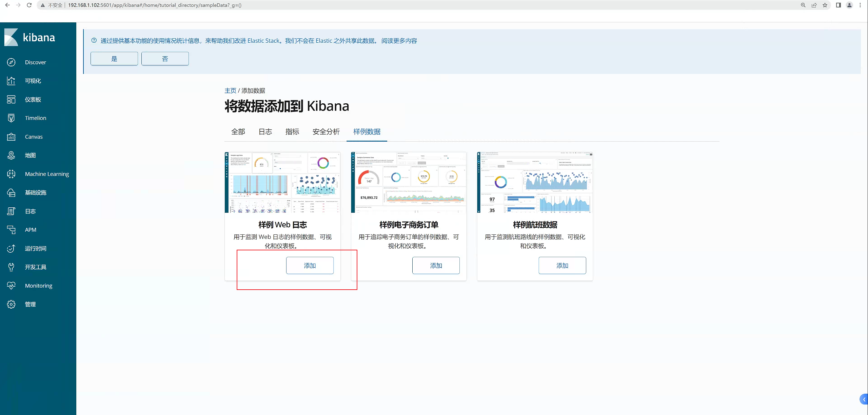
Task: Bookmark this page with star icon
Action: coord(825,5)
